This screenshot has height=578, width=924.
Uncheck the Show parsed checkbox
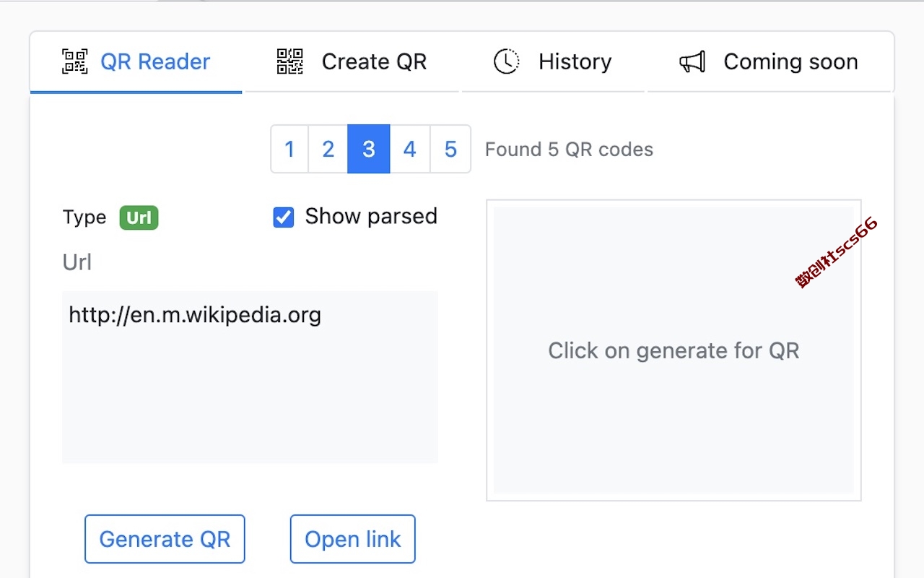tap(284, 217)
